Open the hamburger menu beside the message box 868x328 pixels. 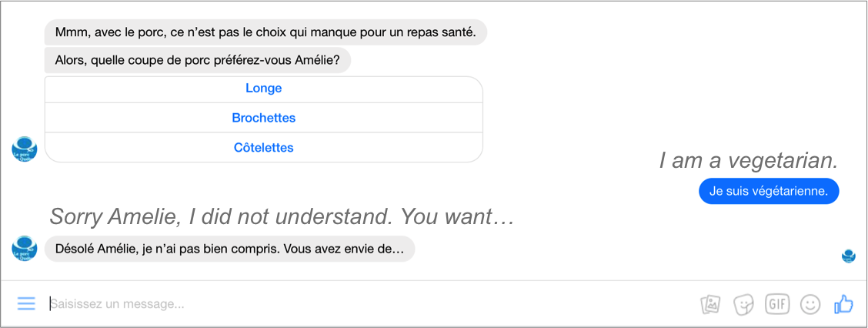point(26,303)
